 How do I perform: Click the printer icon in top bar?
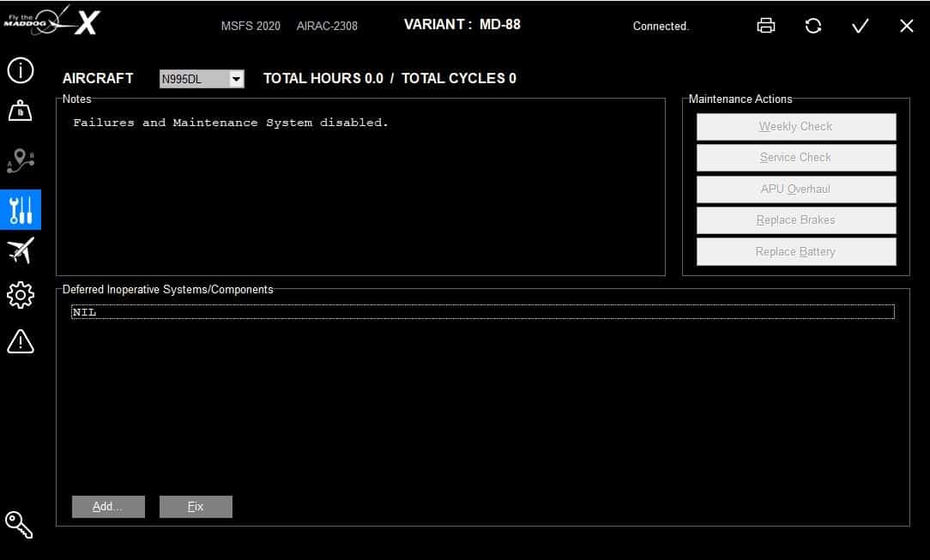point(766,26)
